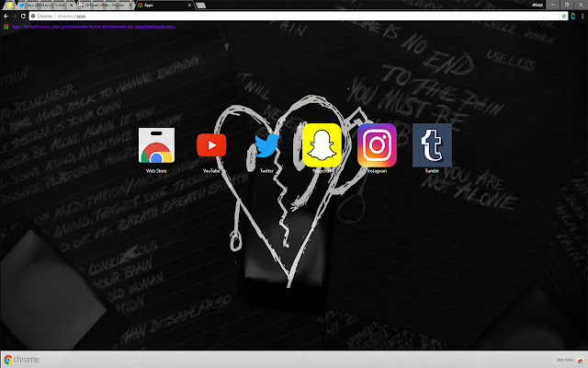Bookmark this page with the star
The width and height of the screenshot is (588, 368).
click(x=563, y=17)
